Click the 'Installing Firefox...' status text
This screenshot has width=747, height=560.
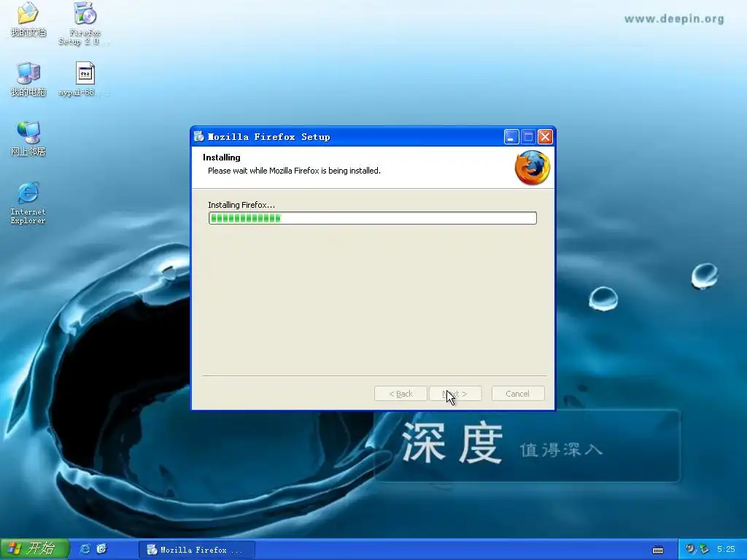click(241, 205)
